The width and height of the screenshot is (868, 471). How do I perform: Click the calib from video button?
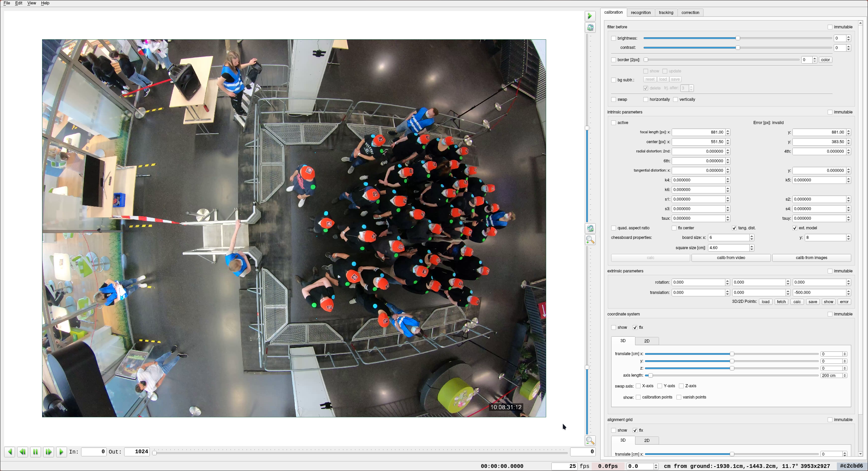click(731, 258)
